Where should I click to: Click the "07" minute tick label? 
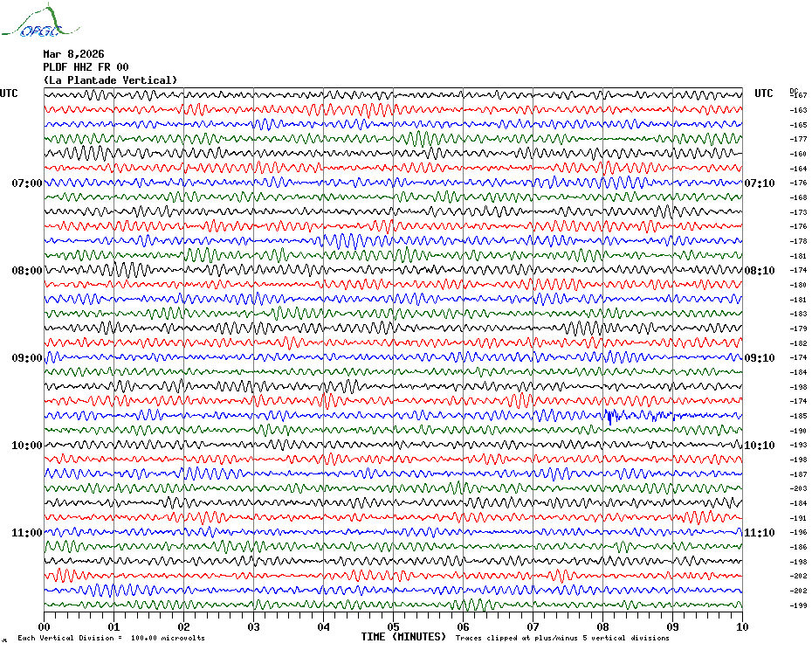point(533,626)
